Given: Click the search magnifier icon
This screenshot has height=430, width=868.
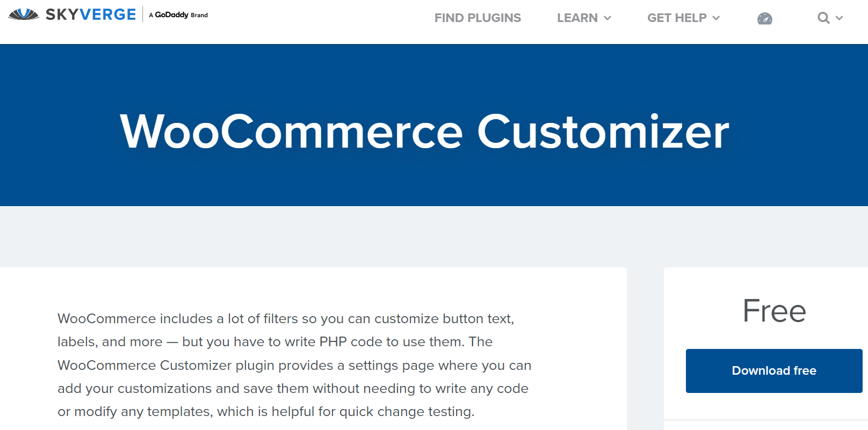Looking at the screenshot, I should 823,18.
